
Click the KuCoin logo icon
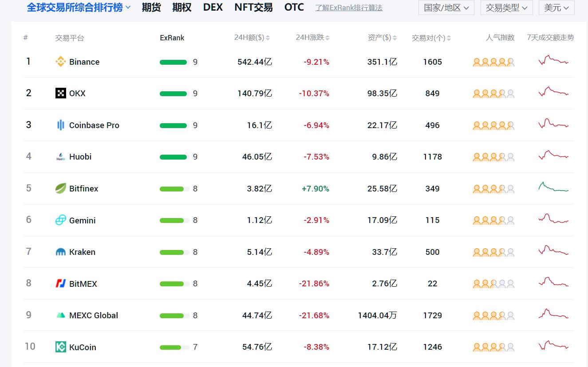[x=61, y=347]
